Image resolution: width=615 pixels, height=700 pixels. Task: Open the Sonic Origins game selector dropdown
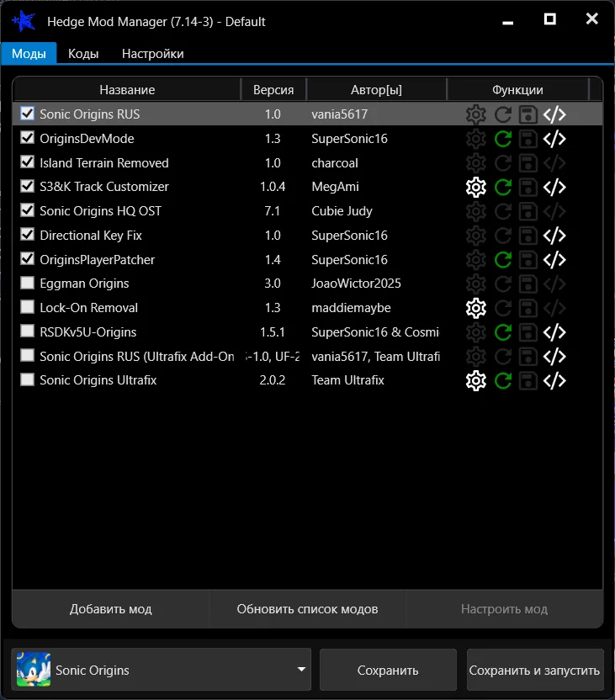(x=162, y=669)
